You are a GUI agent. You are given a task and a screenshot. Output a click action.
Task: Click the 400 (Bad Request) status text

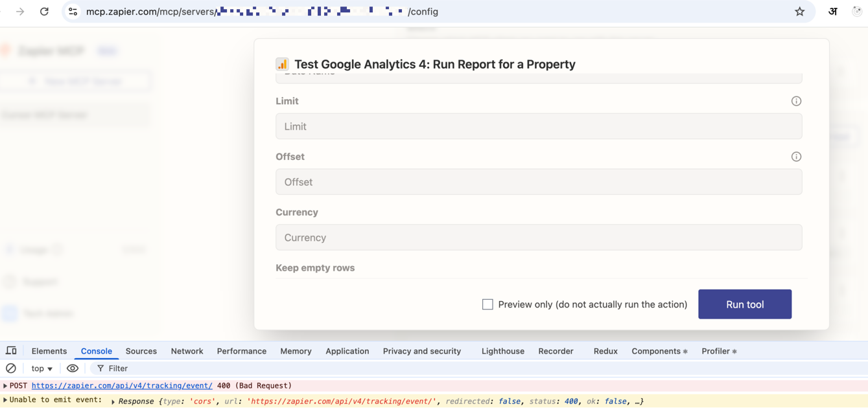pos(254,386)
